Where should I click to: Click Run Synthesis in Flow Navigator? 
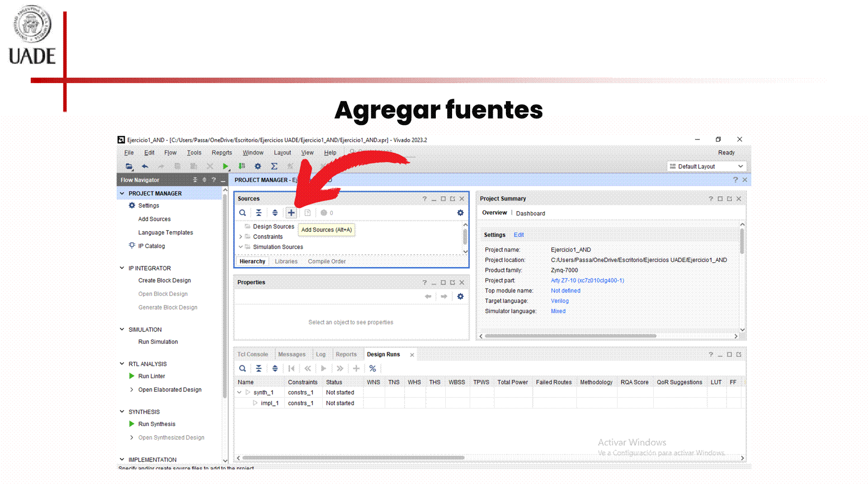click(156, 424)
